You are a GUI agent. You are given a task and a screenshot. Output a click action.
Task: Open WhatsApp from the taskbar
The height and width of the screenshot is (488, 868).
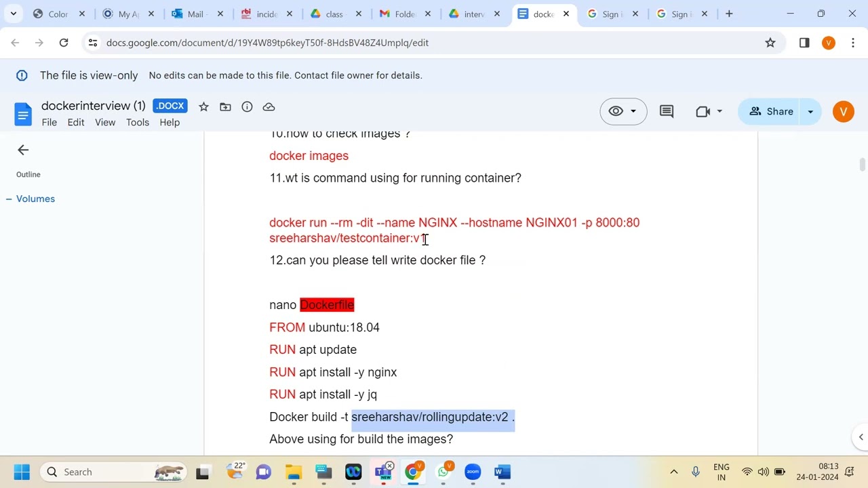(x=444, y=472)
